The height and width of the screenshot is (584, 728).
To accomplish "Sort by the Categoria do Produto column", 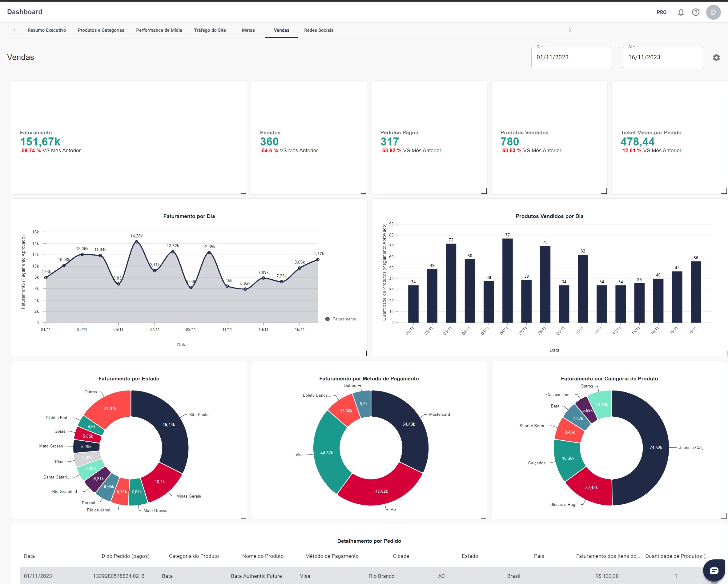I will pos(194,556).
